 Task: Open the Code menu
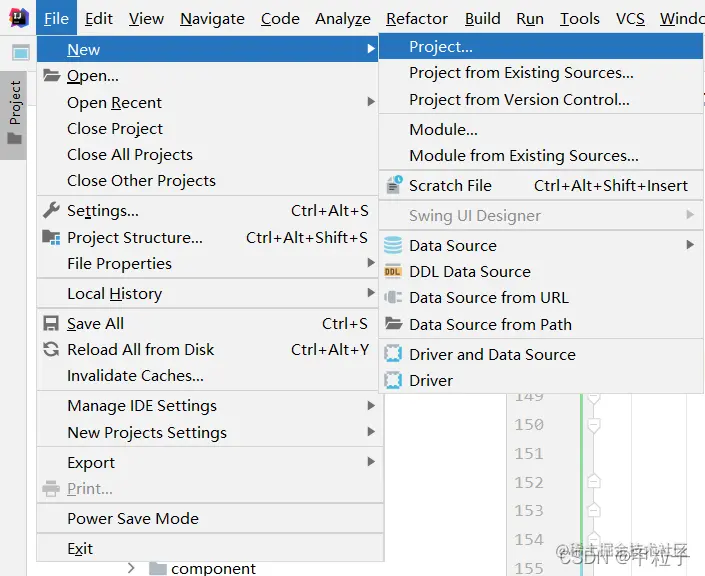click(280, 18)
